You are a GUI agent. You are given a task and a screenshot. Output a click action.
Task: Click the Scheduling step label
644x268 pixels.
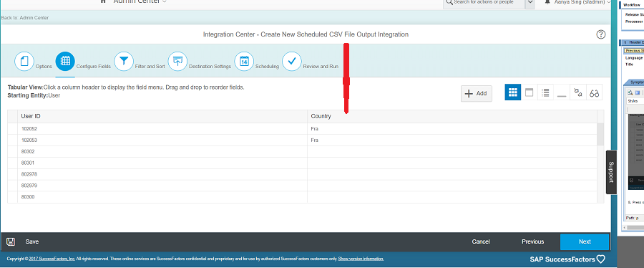[268, 66]
